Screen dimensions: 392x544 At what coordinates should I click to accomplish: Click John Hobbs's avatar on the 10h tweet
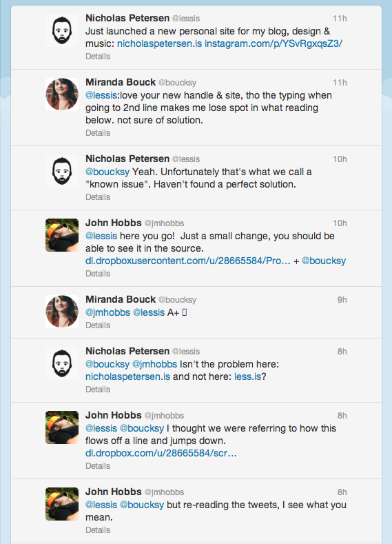pyautogui.click(x=62, y=235)
